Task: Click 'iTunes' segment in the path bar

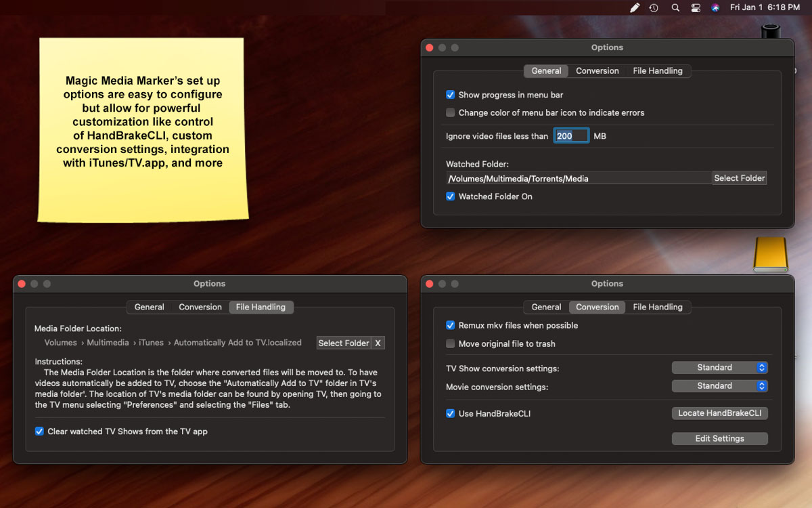Action: coord(151,343)
